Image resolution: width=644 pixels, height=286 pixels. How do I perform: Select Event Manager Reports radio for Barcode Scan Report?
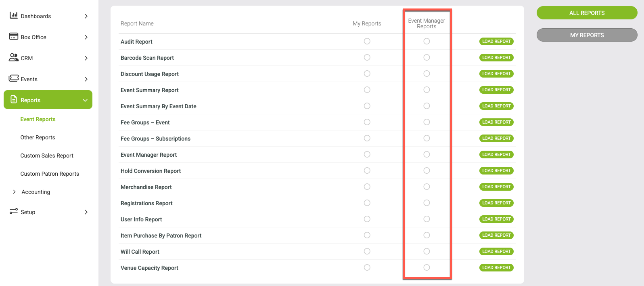point(427,57)
